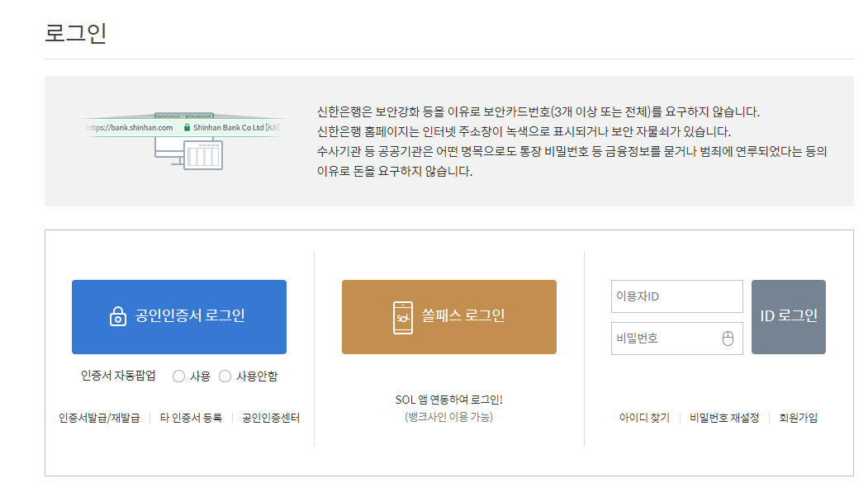Open the 타 인증서 등록 link
Screen dimensions: 868x483
[191, 418]
